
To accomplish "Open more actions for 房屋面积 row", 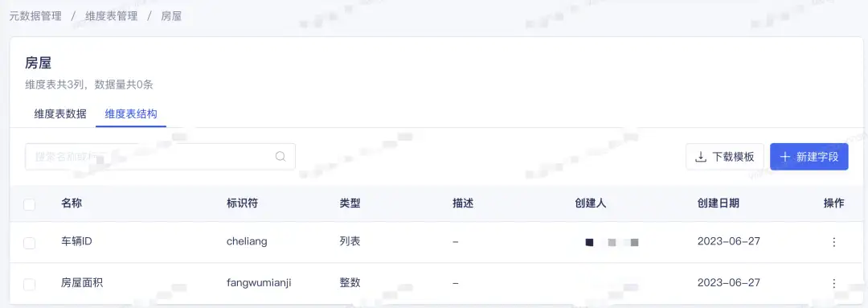I will point(833,283).
